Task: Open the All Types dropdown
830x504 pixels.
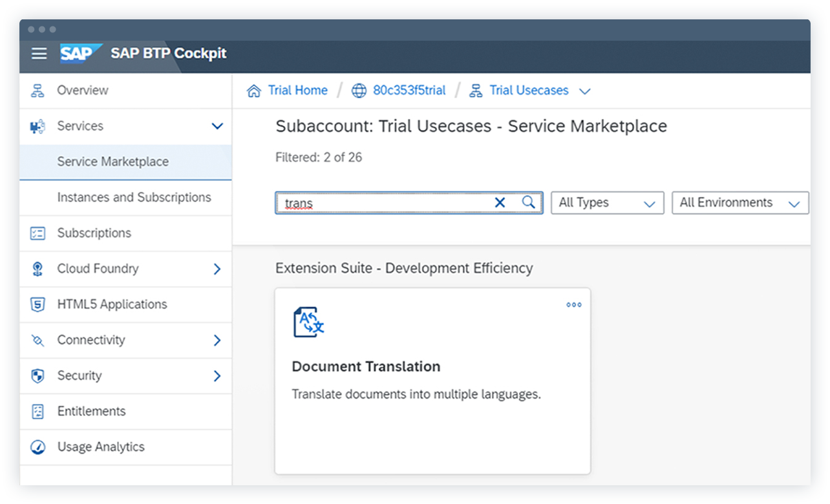Action: point(606,202)
